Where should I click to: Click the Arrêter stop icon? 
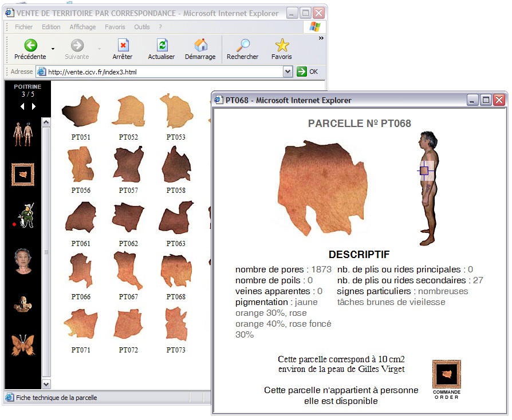(x=123, y=45)
